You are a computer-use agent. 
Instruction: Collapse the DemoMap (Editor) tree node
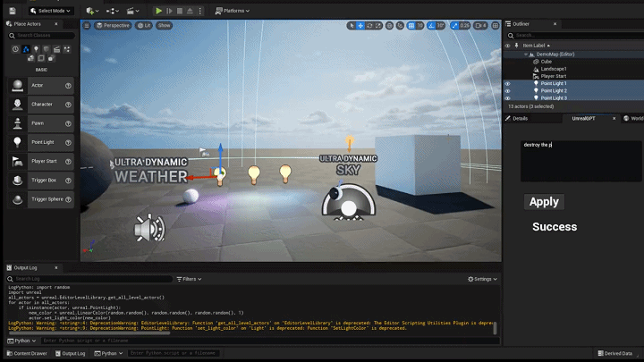point(528,55)
